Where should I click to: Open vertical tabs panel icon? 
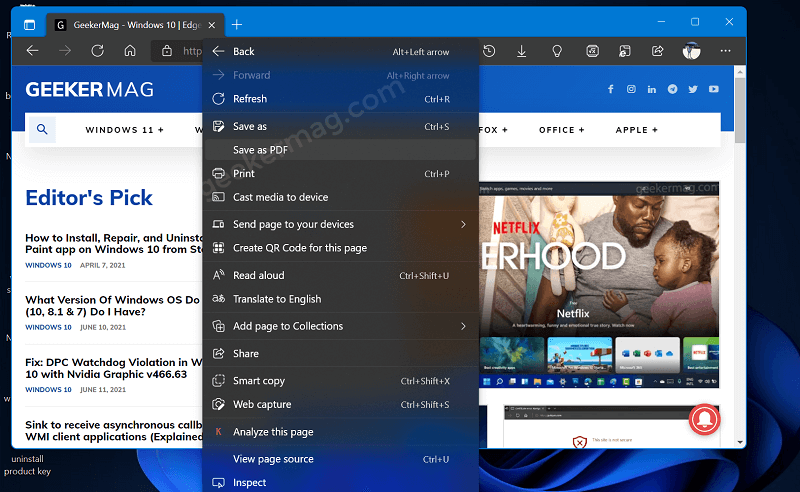click(x=30, y=24)
